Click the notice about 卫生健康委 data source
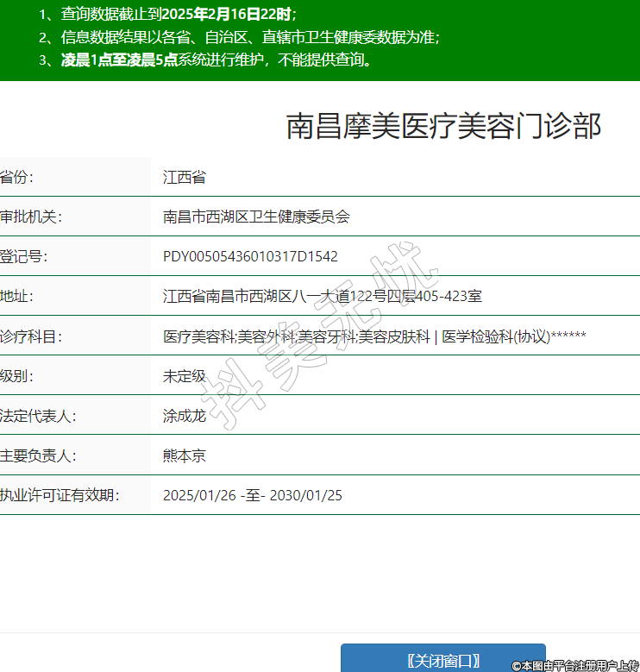The image size is (640, 672). 240,37
